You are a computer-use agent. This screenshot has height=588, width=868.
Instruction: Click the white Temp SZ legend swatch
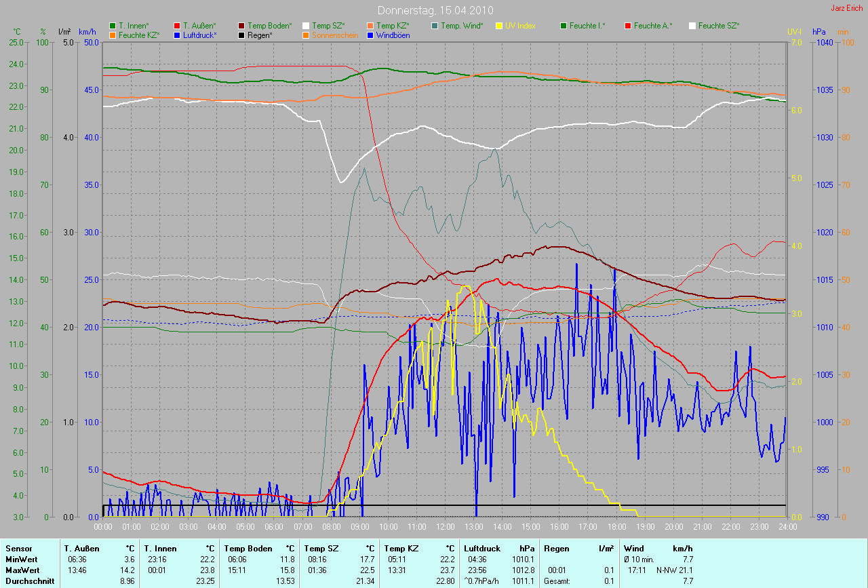pyautogui.click(x=306, y=26)
